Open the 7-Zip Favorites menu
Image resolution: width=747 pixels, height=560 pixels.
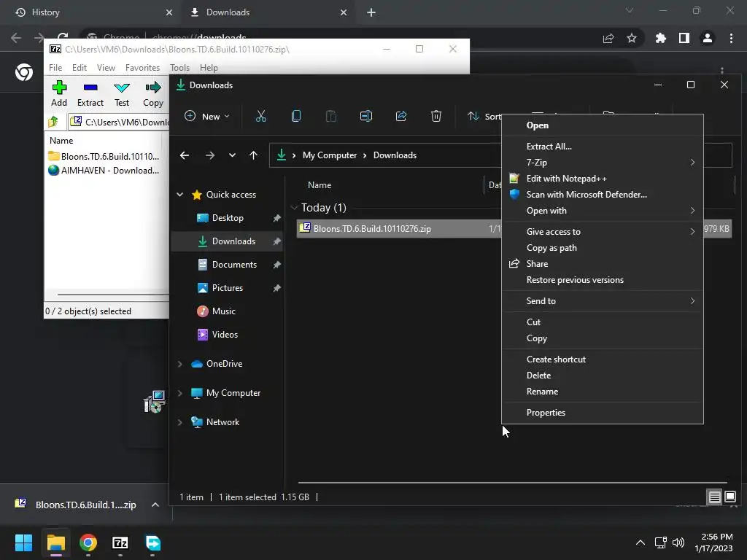pos(142,68)
